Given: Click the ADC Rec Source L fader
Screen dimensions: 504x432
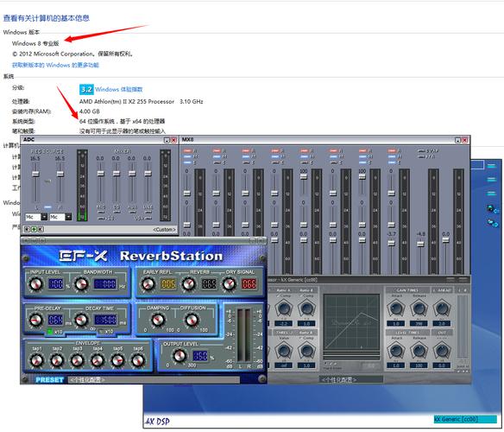Looking at the screenshot, I should 35,174.
